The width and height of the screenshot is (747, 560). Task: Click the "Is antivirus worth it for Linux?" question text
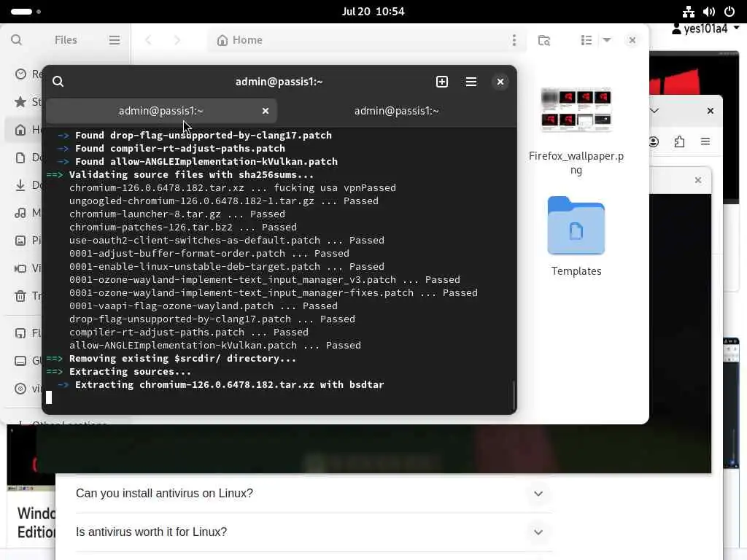[151, 532]
